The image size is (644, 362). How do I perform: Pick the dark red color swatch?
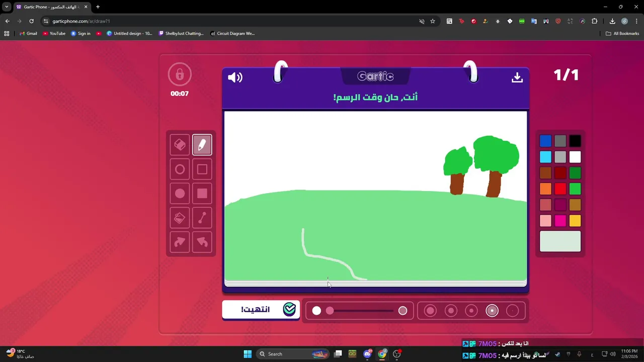560,173
